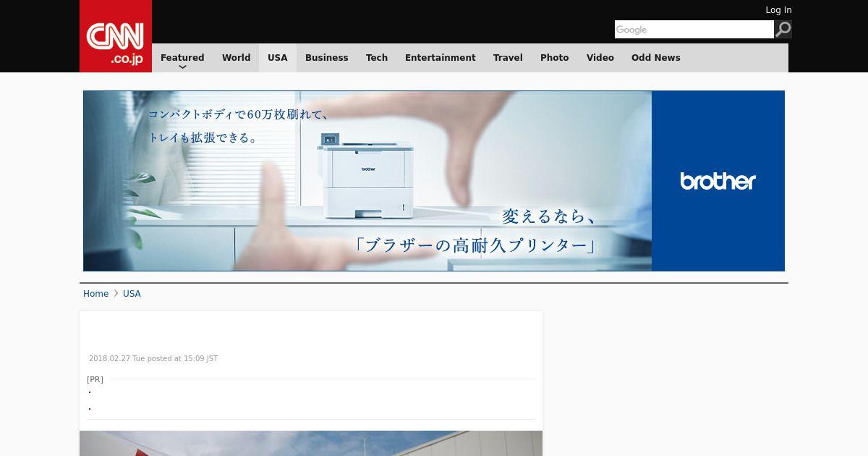Click the posted date 2018.02.27 text
Image resolution: width=868 pixels, height=456 pixels.
pyautogui.click(x=153, y=359)
